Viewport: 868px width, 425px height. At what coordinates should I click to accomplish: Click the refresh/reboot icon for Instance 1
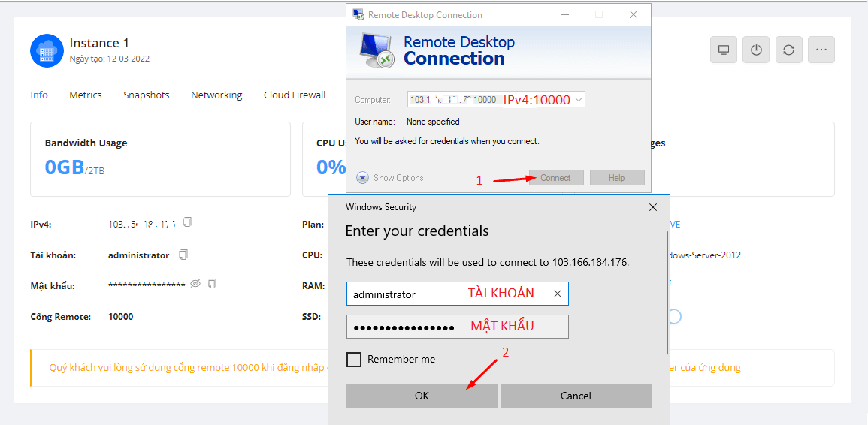click(788, 50)
